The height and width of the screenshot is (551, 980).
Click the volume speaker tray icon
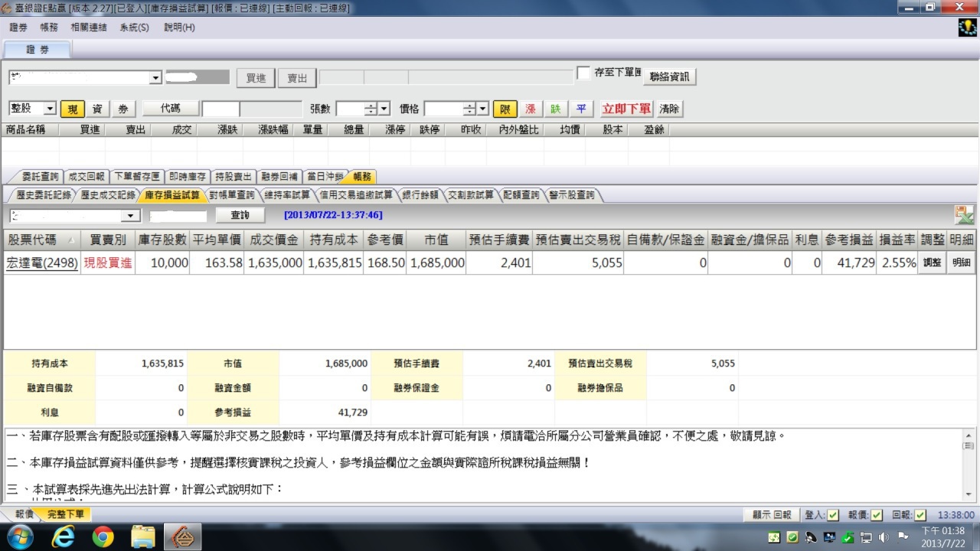pos(884,537)
